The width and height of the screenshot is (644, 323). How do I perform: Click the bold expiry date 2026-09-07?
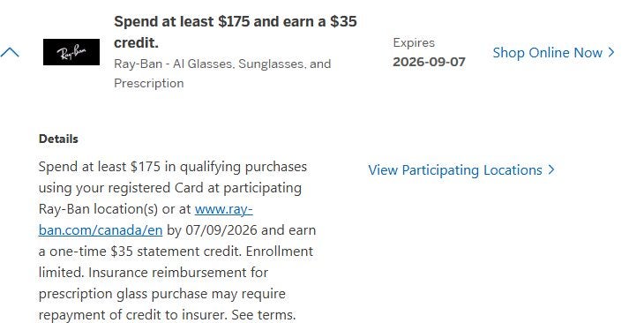coord(430,62)
